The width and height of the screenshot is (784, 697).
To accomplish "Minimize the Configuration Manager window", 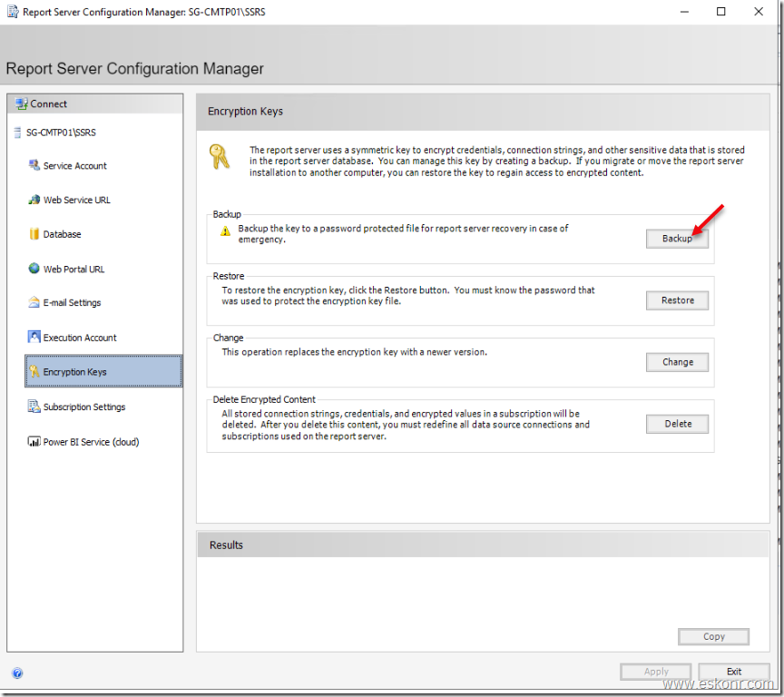I will pyautogui.click(x=684, y=12).
